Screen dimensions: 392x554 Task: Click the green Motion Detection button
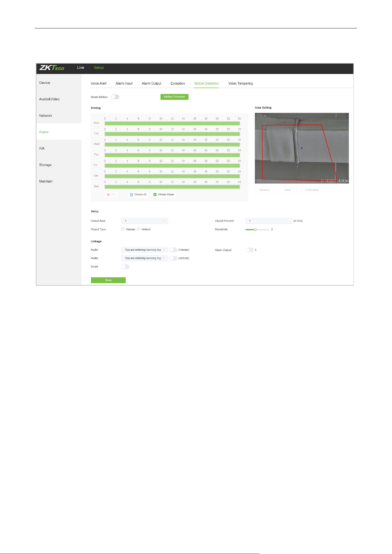(174, 97)
